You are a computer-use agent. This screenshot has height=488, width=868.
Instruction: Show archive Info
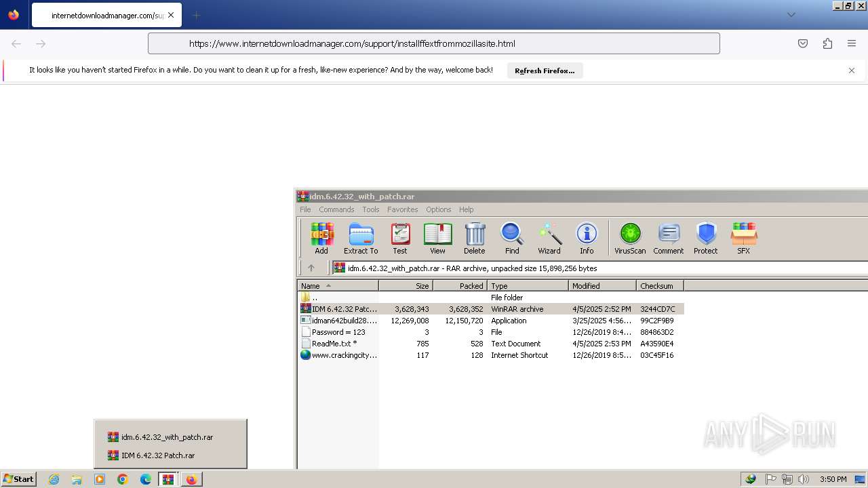(x=587, y=239)
